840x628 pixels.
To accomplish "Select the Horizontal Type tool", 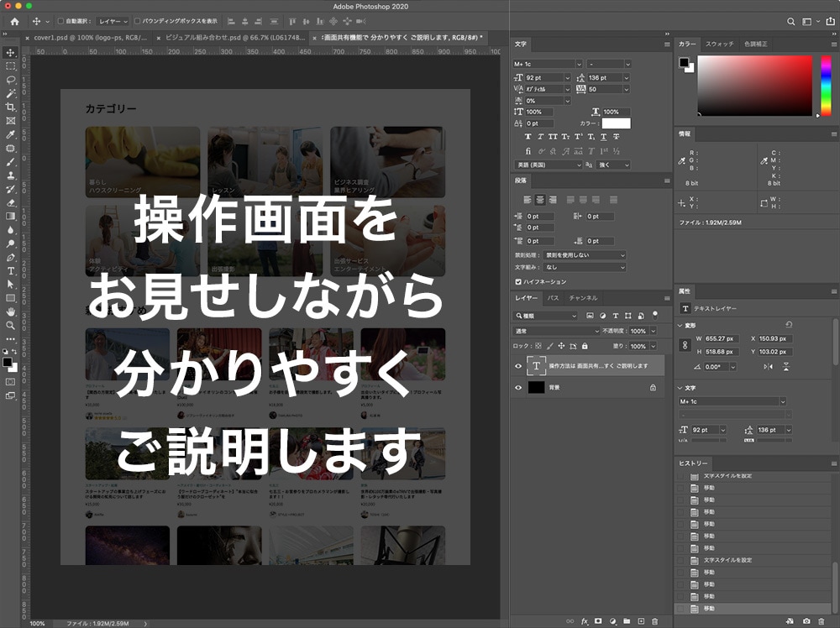I will point(10,271).
